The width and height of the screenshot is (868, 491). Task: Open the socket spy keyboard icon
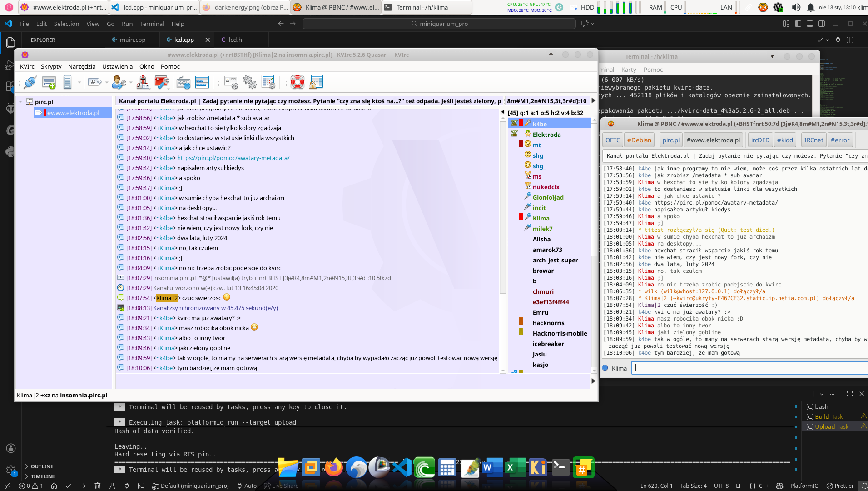pyautogui.click(x=183, y=82)
